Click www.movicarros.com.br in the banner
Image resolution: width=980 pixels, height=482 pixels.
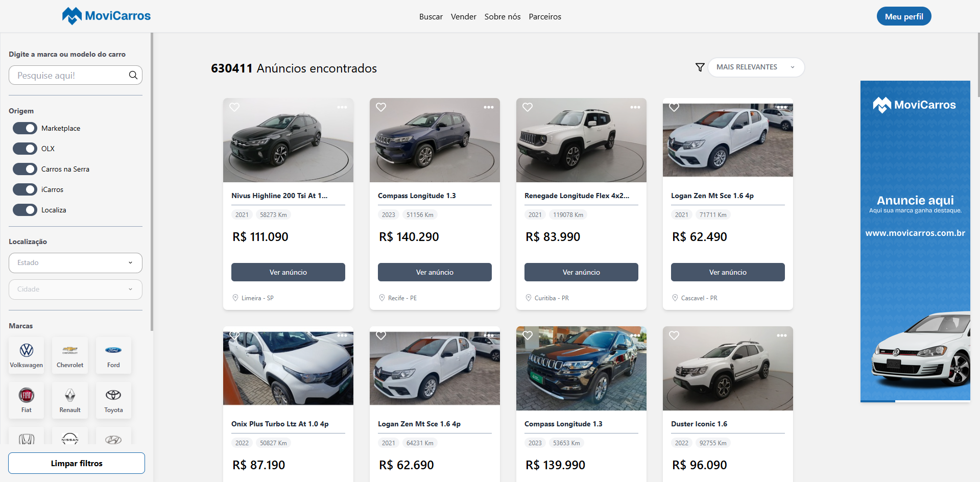(x=915, y=233)
